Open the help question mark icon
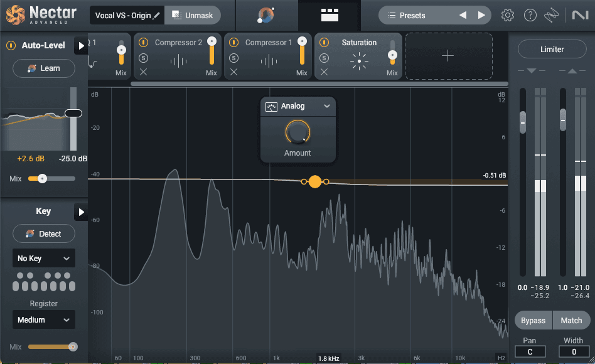The width and height of the screenshot is (595, 364). 530,15
